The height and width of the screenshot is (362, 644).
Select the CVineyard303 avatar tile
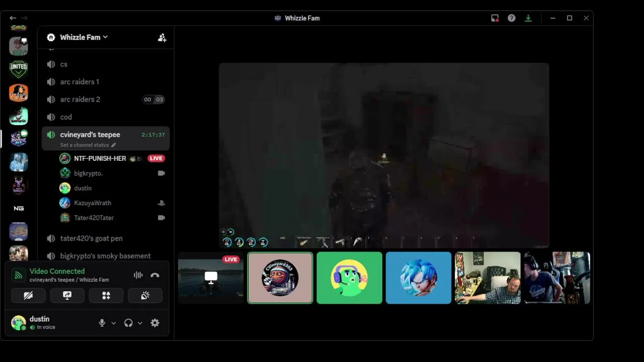[280, 278]
